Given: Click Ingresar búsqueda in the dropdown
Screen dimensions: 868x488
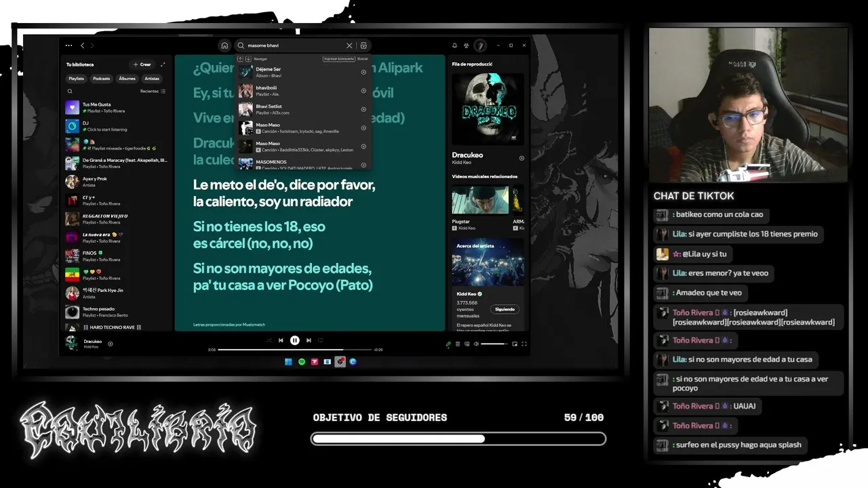Looking at the screenshot, I should (x=339, y=59).
